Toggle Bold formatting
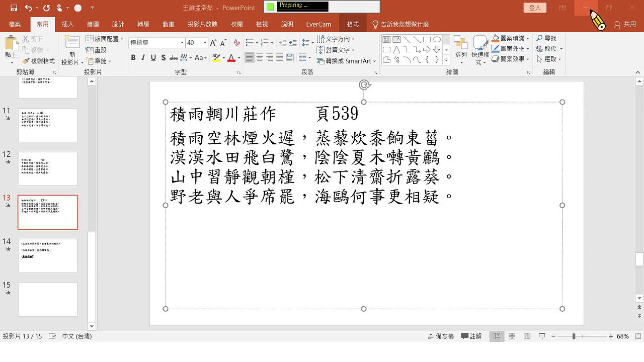 point(133,58)
